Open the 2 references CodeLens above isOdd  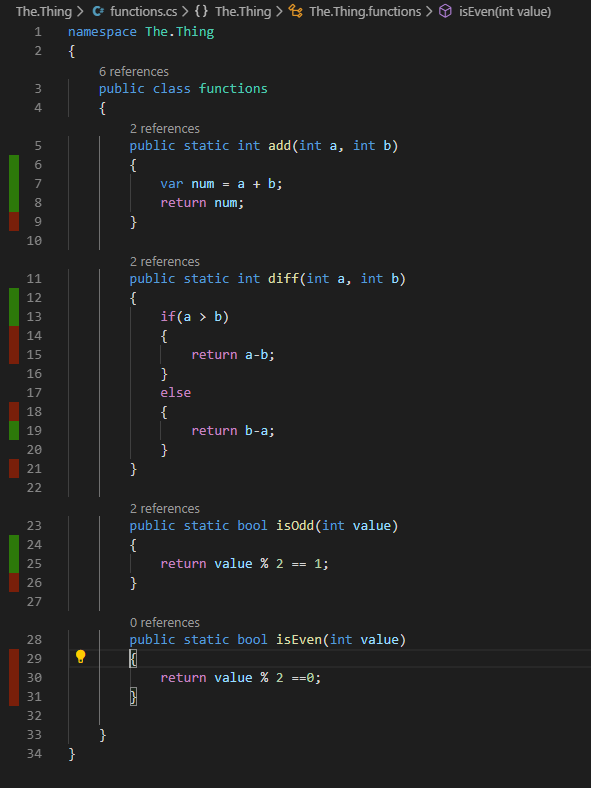165,508
